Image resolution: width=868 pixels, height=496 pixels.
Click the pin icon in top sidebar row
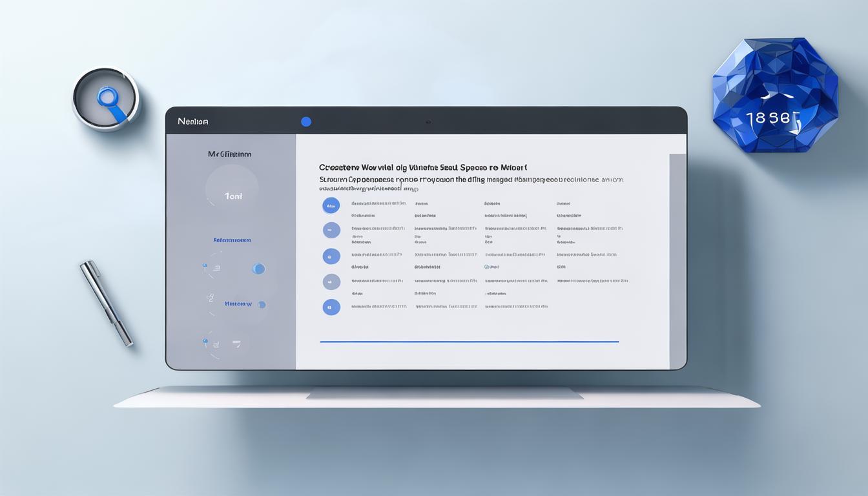pos(205,266)
